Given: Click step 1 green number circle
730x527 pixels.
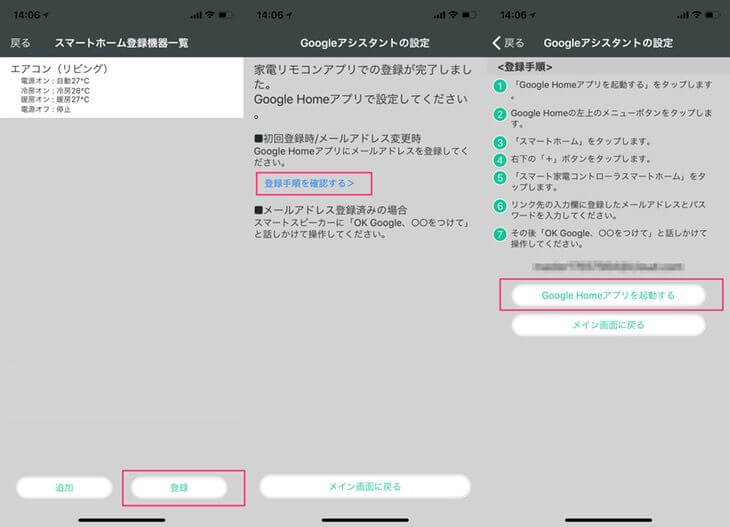Looking at the screenshot, I should [500, 86].
